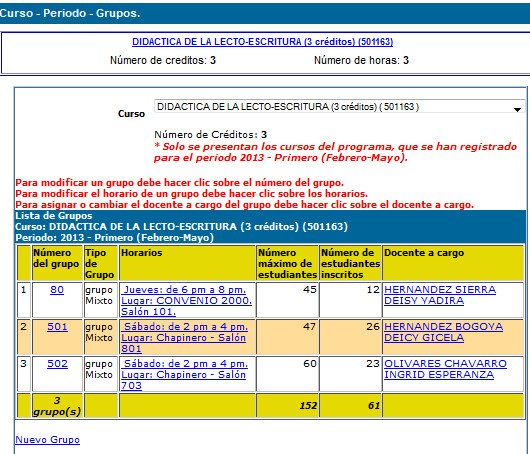Open group number 501 link
The height and width of the screenshot is (454, 530).
tap(57, 327)
